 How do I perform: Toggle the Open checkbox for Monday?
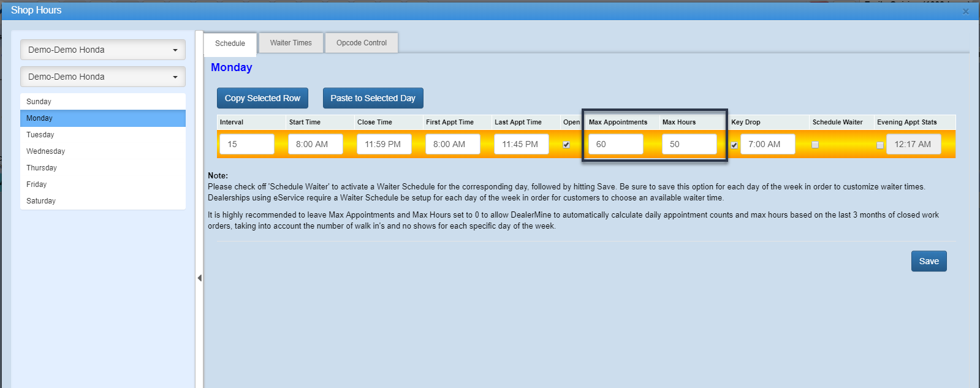(x=566, y=145)
